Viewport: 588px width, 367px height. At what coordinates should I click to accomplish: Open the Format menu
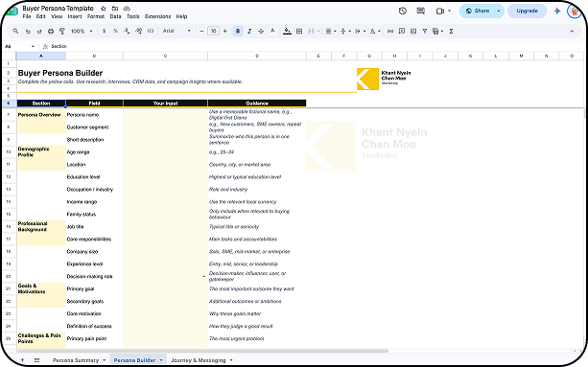[x=96, y=16]
